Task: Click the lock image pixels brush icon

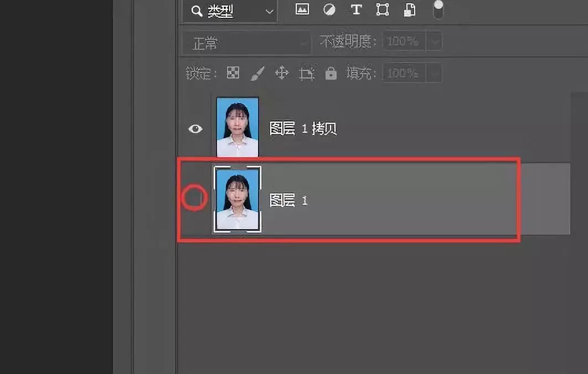Action: (257, 72)
